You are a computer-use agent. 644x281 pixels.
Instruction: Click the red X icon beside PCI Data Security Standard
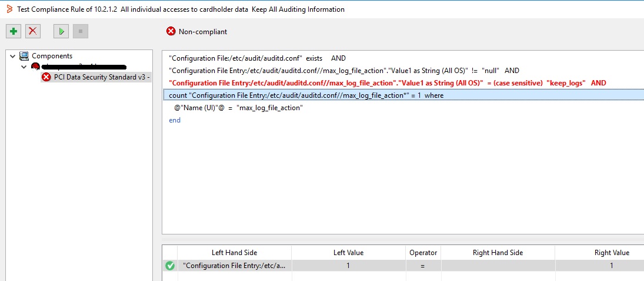[x=46, y=77]
